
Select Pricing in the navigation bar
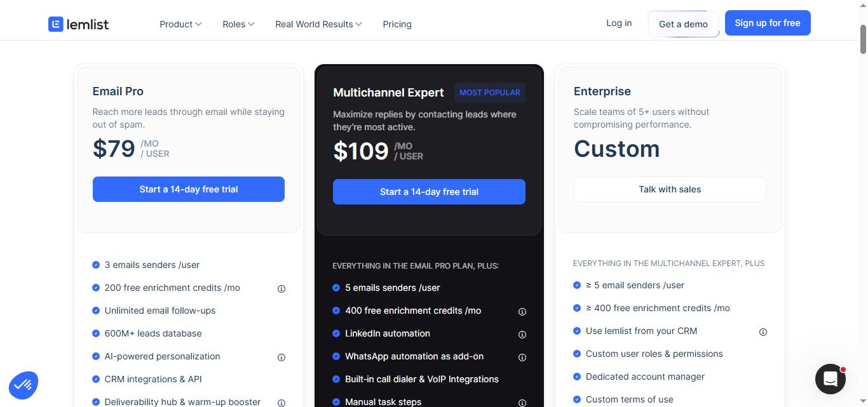click(x=397, y=24)
